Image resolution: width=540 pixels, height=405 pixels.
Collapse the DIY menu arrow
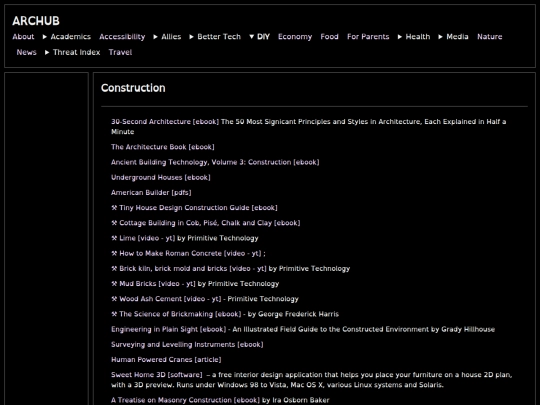point(251,37)
